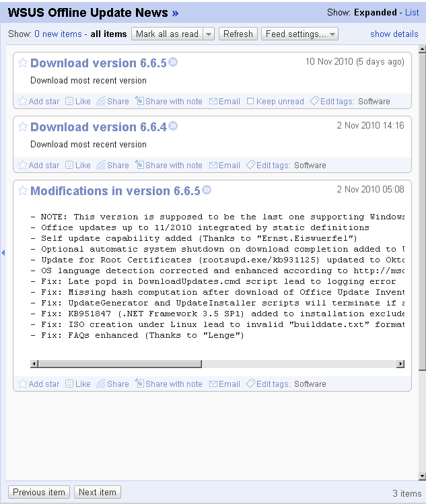Click the show details link
Screen dimensions: 426x504
(x=394, y=34)
